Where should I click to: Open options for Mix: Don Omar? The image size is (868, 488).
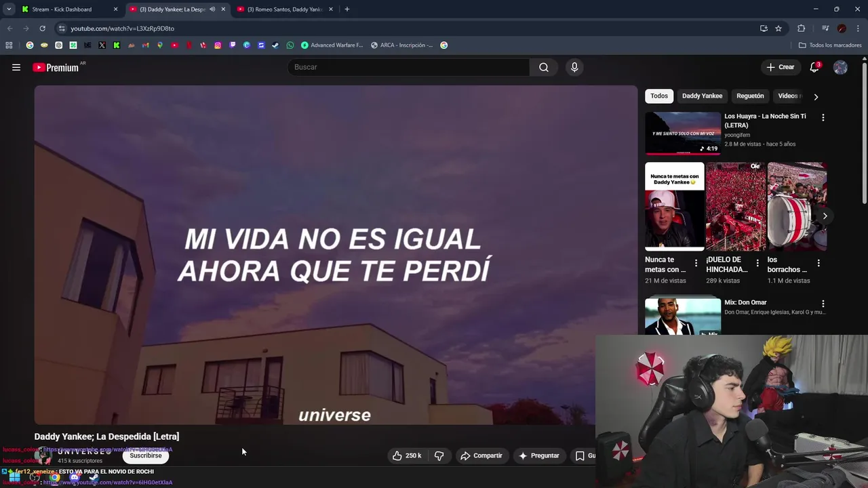coord(823,304)
